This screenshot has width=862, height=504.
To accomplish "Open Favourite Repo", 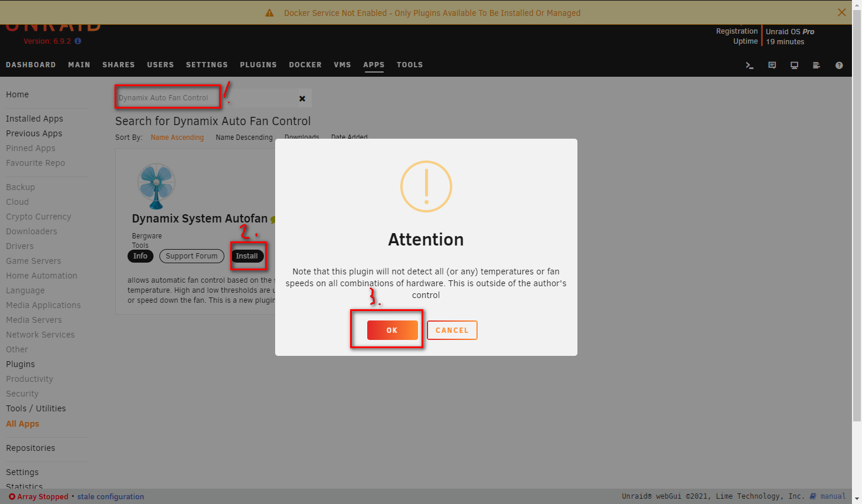I will (35, 163).
